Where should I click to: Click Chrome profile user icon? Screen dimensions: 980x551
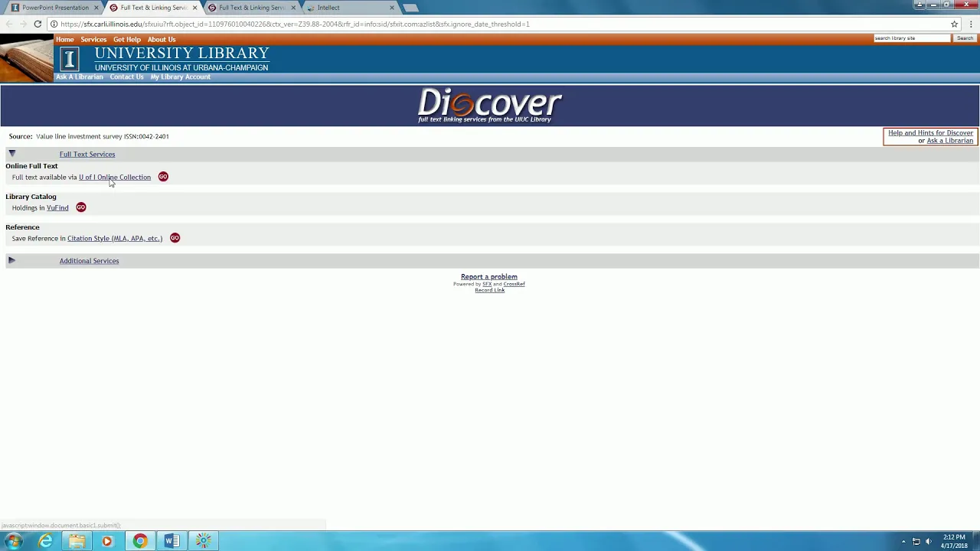(x=919, y=5)
